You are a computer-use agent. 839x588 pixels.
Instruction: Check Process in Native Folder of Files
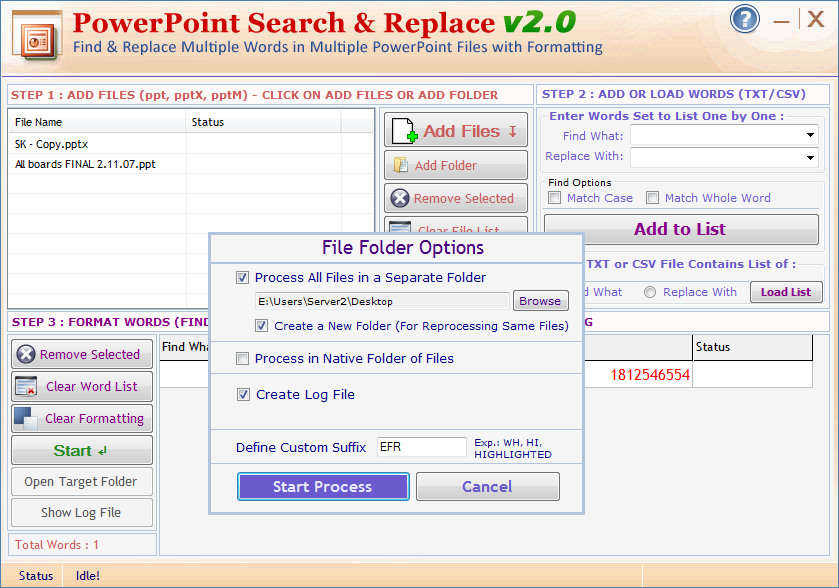[x=242, y=358]
